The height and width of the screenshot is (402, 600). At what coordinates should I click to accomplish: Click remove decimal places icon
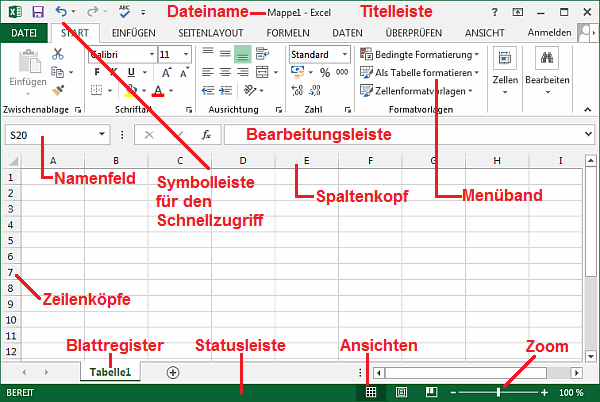[x=315, y=90]
